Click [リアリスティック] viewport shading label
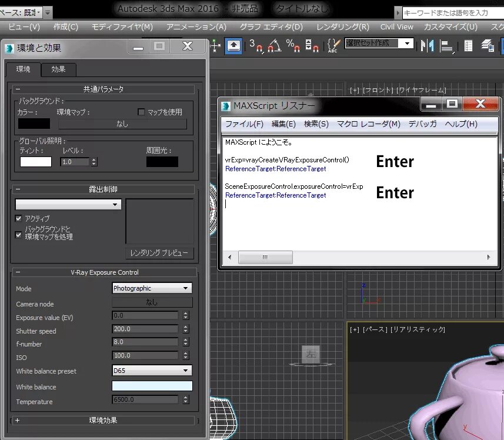Viewport: 504px width, 440px height. (418, 329)
